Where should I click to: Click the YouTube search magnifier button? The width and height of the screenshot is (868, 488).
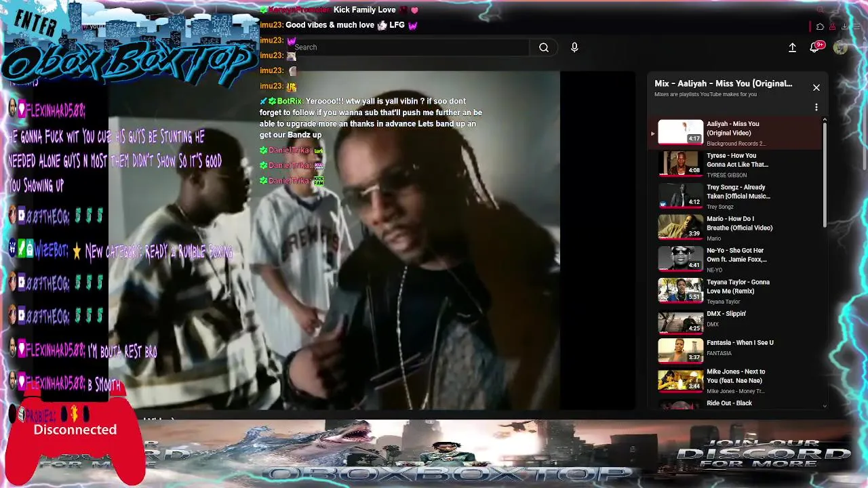[x=544, y=47]
